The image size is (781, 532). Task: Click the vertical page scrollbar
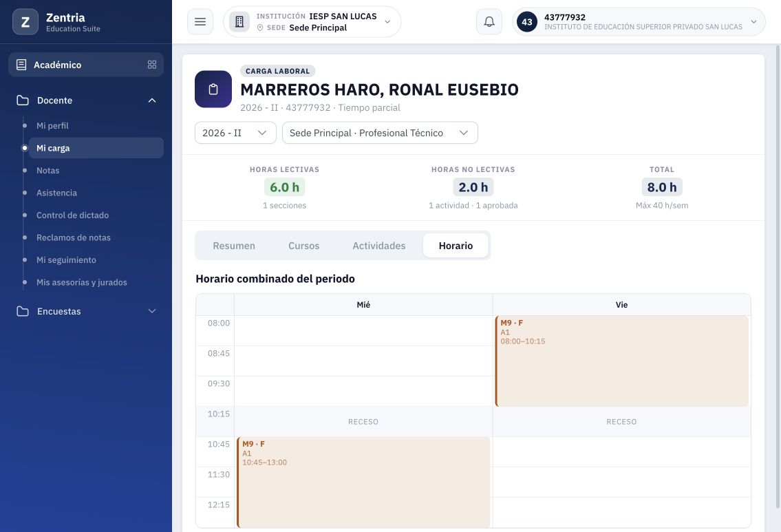click(x=778, y=277)
